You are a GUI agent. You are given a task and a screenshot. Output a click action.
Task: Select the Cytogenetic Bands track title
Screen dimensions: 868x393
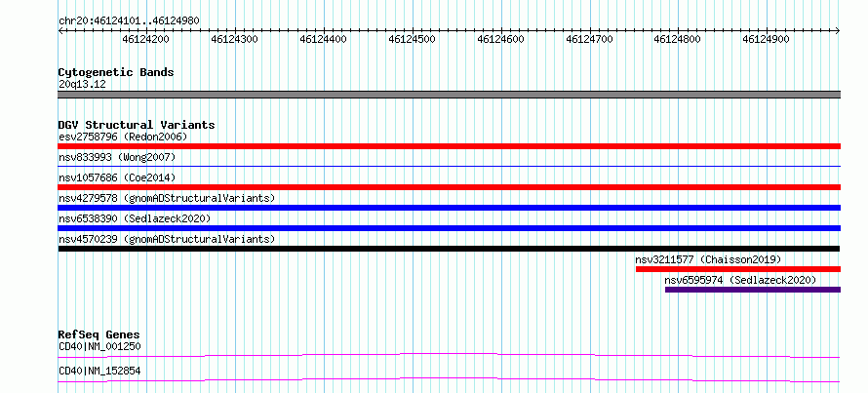[x=116, y=72]
